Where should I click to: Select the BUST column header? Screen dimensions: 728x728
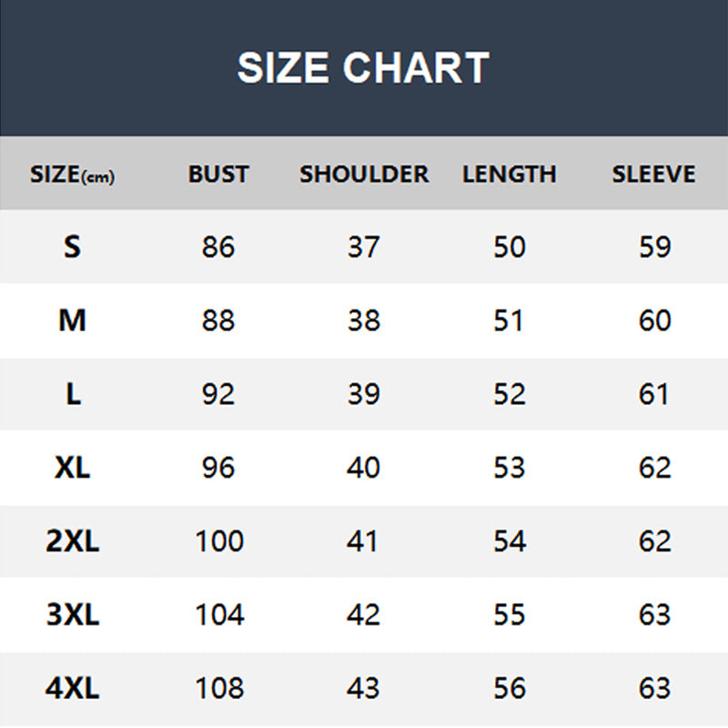(x=218, y=174)
